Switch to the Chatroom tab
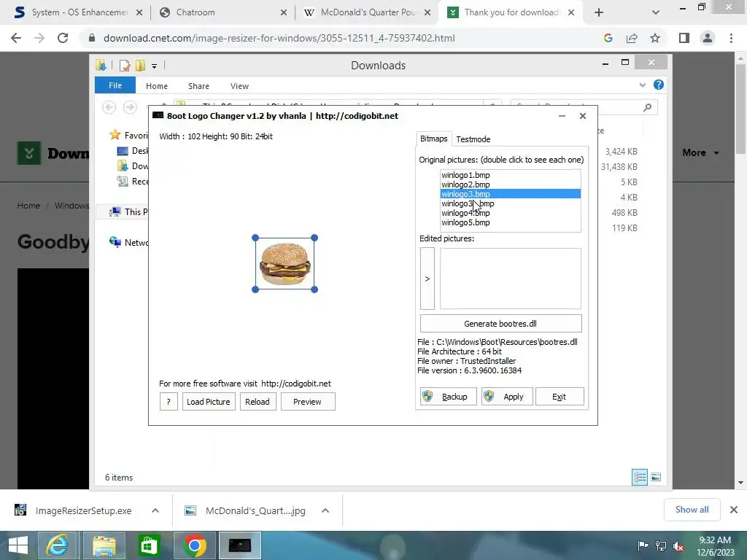 [x=224, y=12]
